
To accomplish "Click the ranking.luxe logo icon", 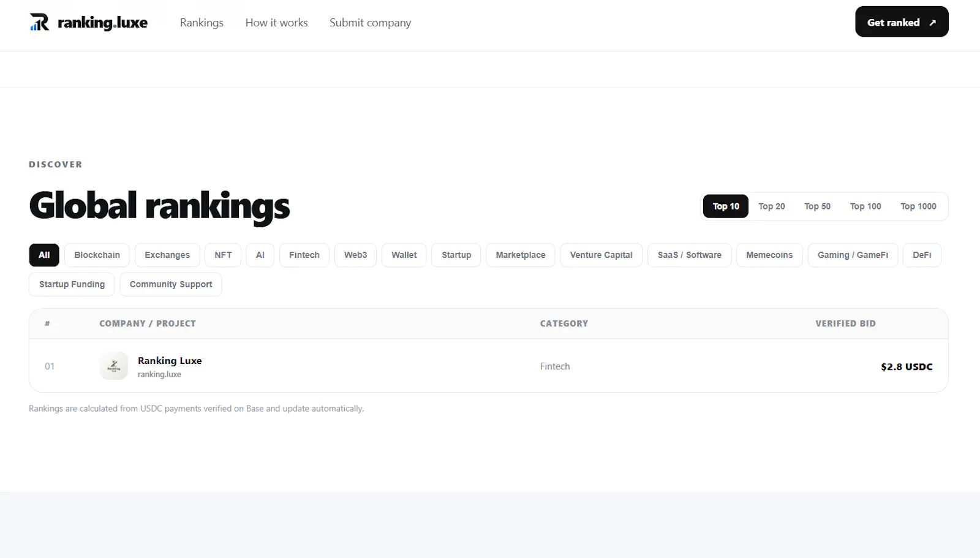I will pos(39,22).
